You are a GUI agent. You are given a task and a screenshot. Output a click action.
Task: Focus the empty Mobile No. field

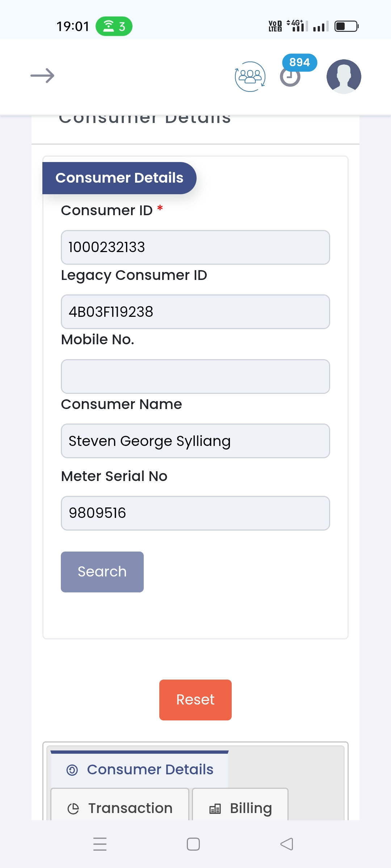pos(195,376)
